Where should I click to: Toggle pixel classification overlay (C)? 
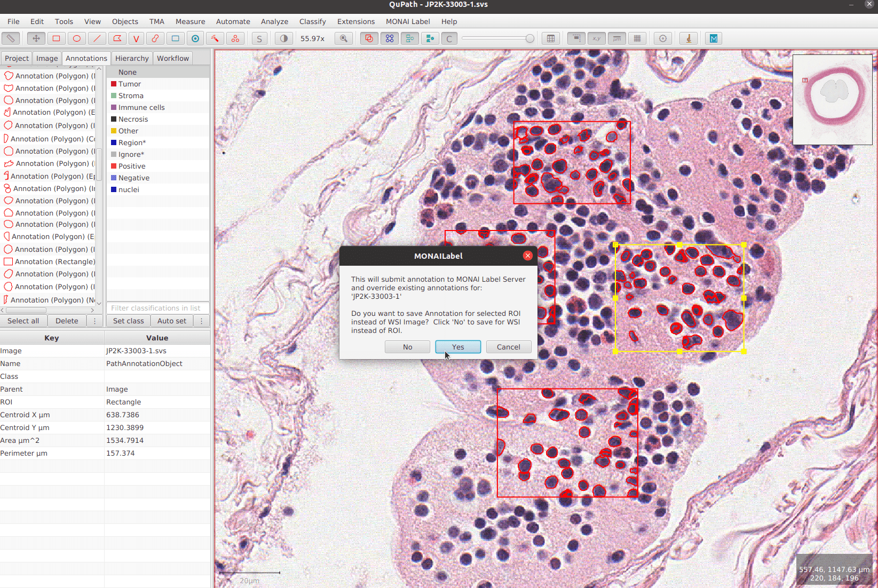point(449,38)
